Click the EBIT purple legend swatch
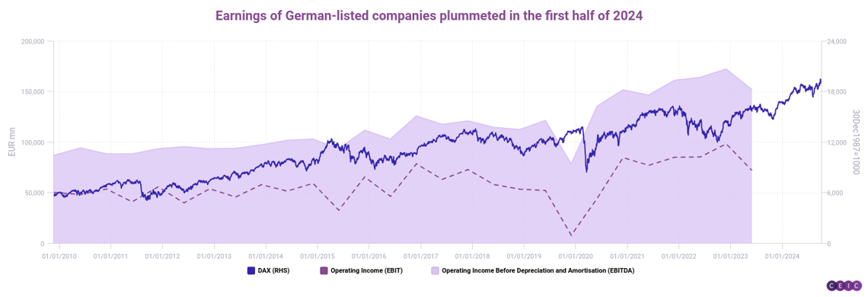The height and width of the screenshot is (297, 868). click(x=324, y=272)
